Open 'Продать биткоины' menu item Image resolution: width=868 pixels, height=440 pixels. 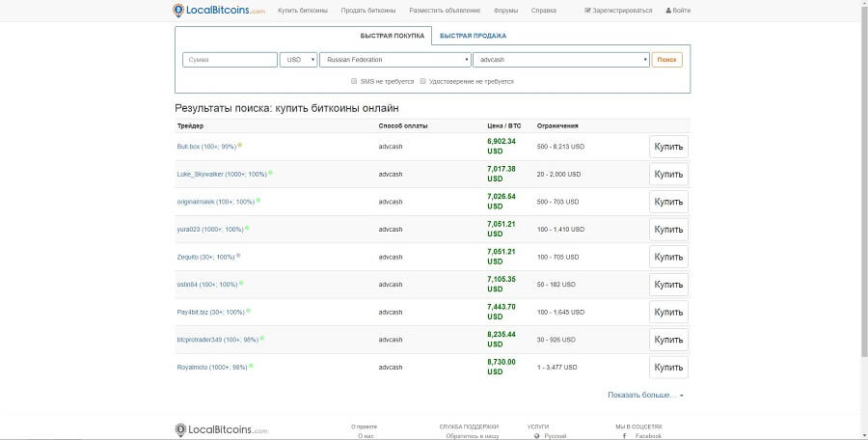(368, 11)
